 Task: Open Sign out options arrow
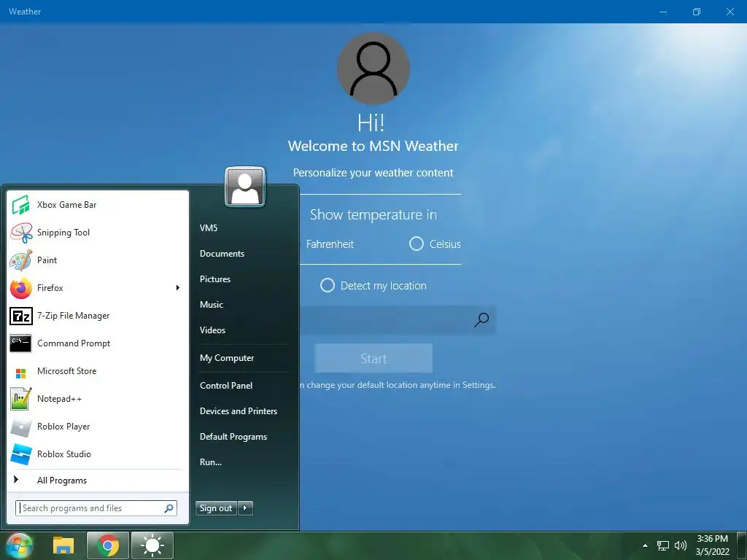245,508
